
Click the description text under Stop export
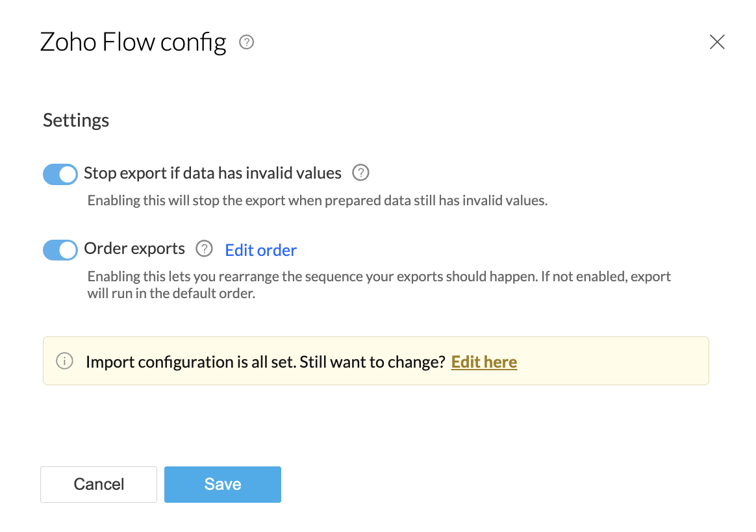(317, 201)
